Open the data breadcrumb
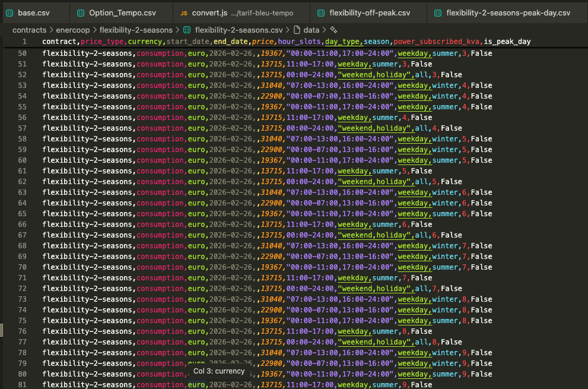The width and height of the screenshot is (588, 389). click(312, 30)
